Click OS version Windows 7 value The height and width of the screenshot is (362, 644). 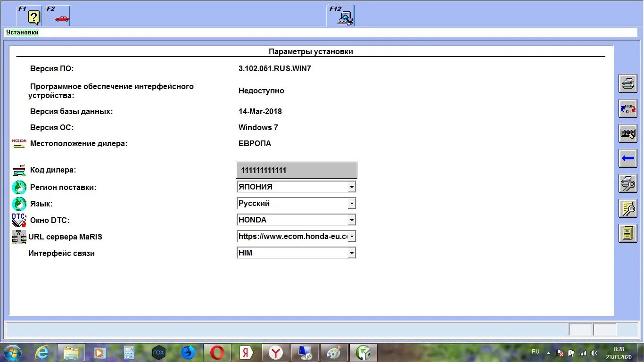258,127
